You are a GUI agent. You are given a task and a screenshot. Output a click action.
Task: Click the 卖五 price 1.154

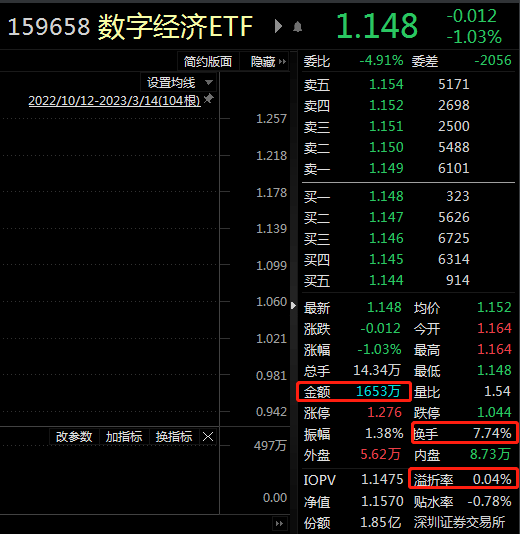[387, 84]
